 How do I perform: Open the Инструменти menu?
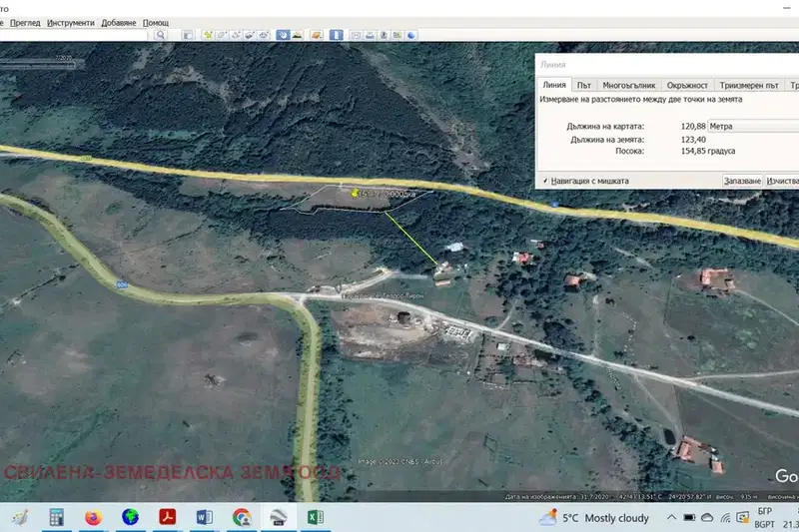tap(70, 23)
